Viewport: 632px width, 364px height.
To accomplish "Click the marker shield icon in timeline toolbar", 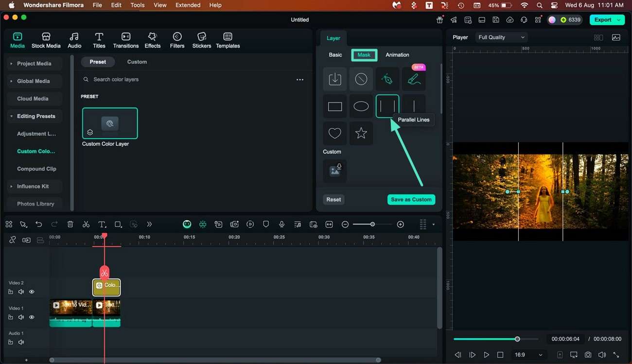I will 266,224.
